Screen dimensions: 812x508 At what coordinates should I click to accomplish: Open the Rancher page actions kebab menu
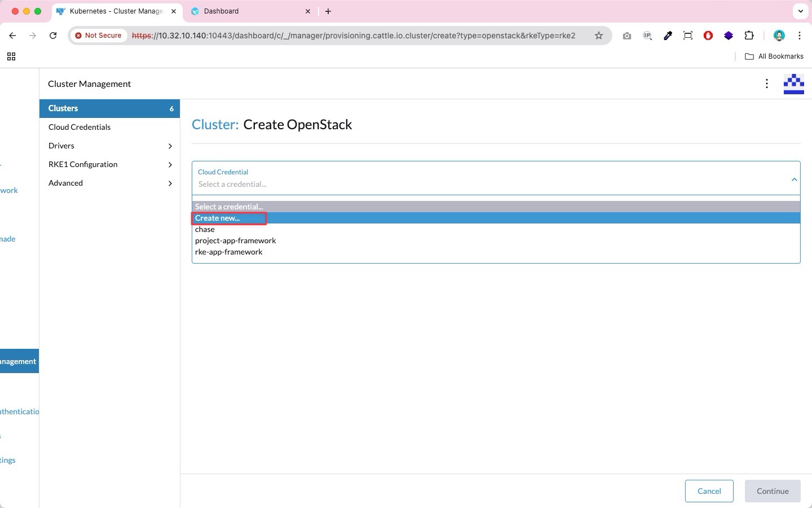click(x=767, y=84)
